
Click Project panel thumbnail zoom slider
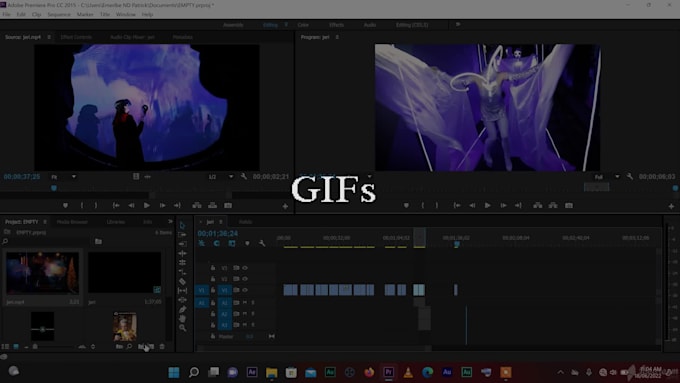pyautogui.click(x=35, y=347)
